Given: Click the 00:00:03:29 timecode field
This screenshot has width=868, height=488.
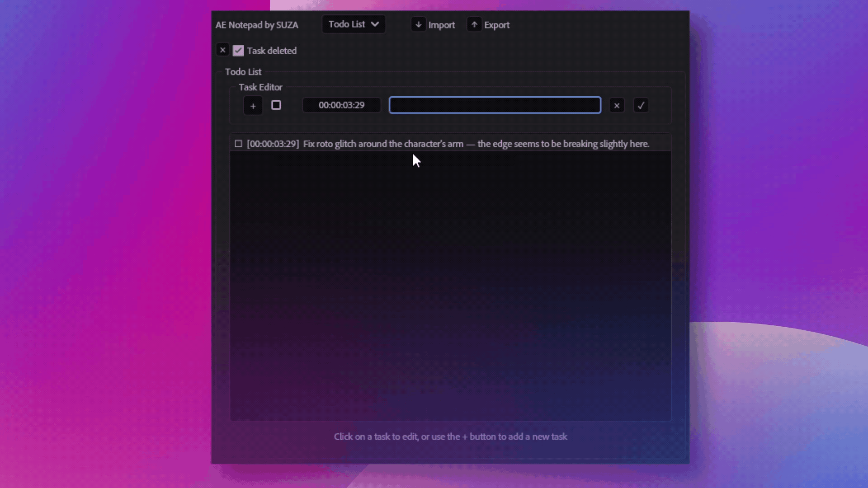Looking at the screenshot, I should click(x=341, y=105).
